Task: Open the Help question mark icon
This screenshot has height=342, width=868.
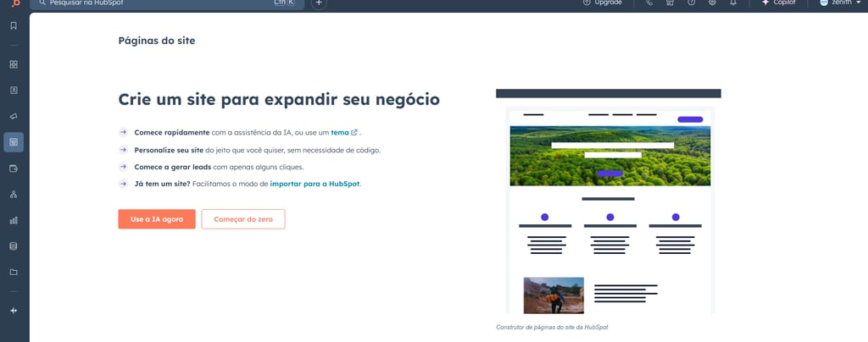Action: pyautogui.click(x=691, y=3)
